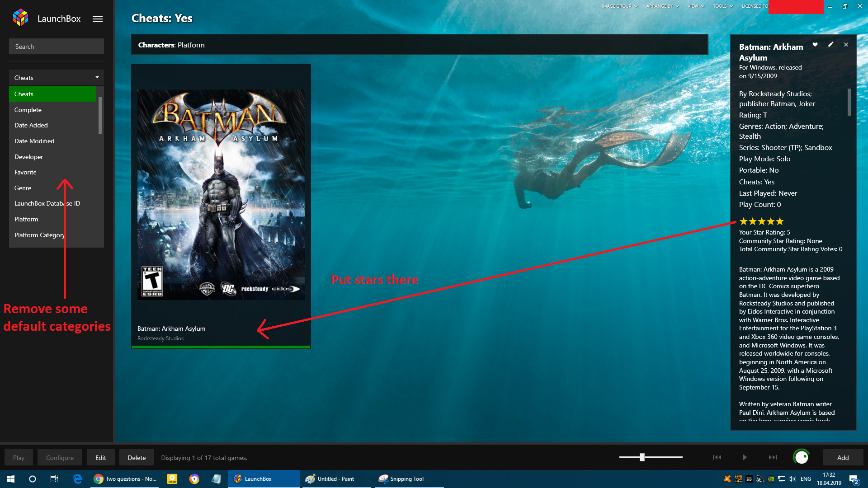Select Date Modified in the list
This screenshot has width=868, height=488.
[53, 141]
